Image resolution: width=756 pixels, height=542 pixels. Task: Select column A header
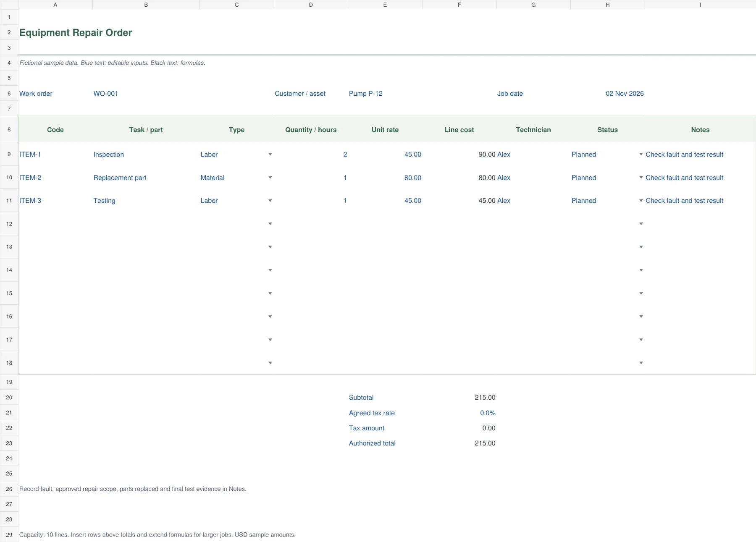[55, 5]
